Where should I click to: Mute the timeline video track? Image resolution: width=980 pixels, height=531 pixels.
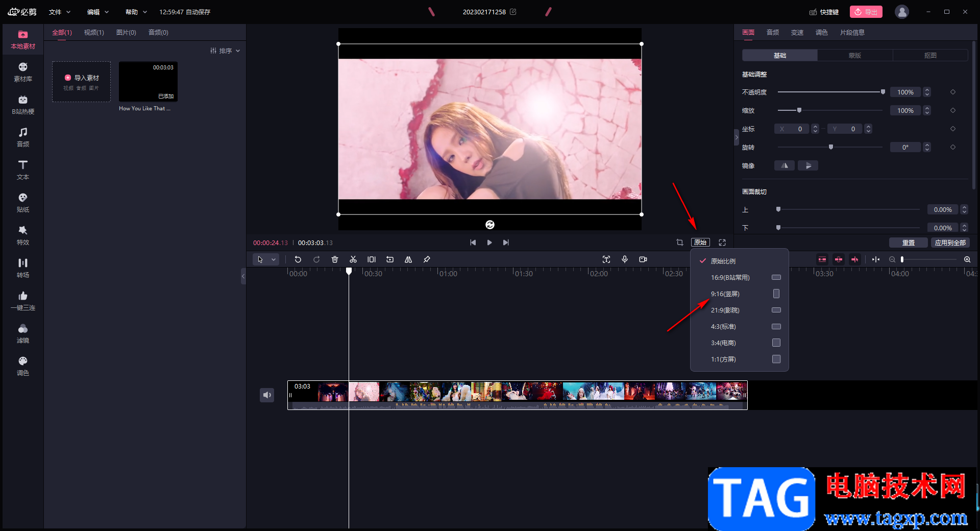(267, 395)
